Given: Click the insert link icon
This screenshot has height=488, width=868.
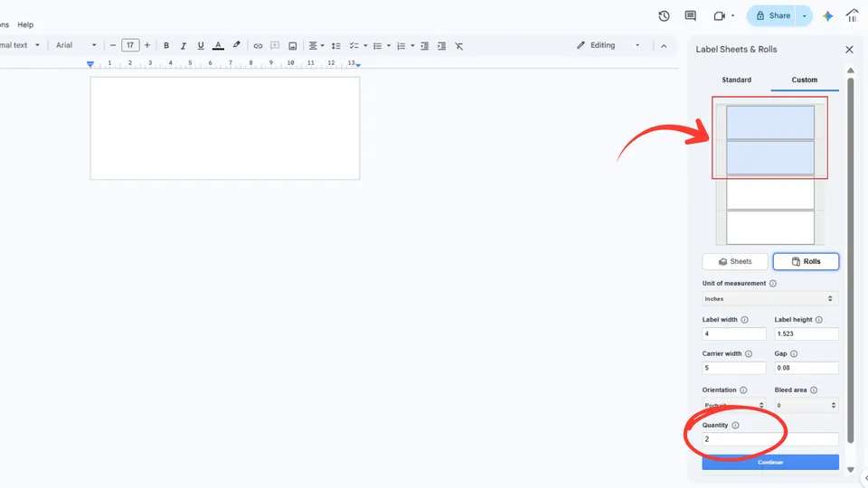Looking at the screenshot, I should click(x=258, y=46).
